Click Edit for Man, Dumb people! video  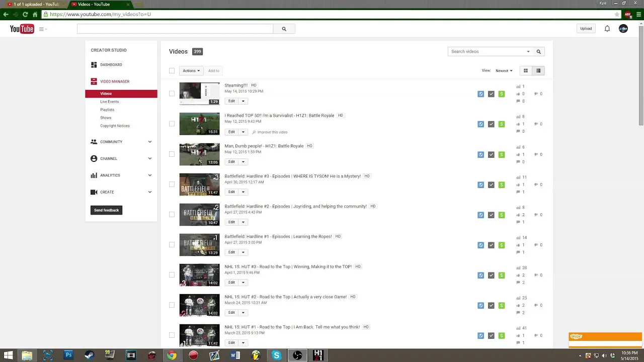click(x=231, y=161)
